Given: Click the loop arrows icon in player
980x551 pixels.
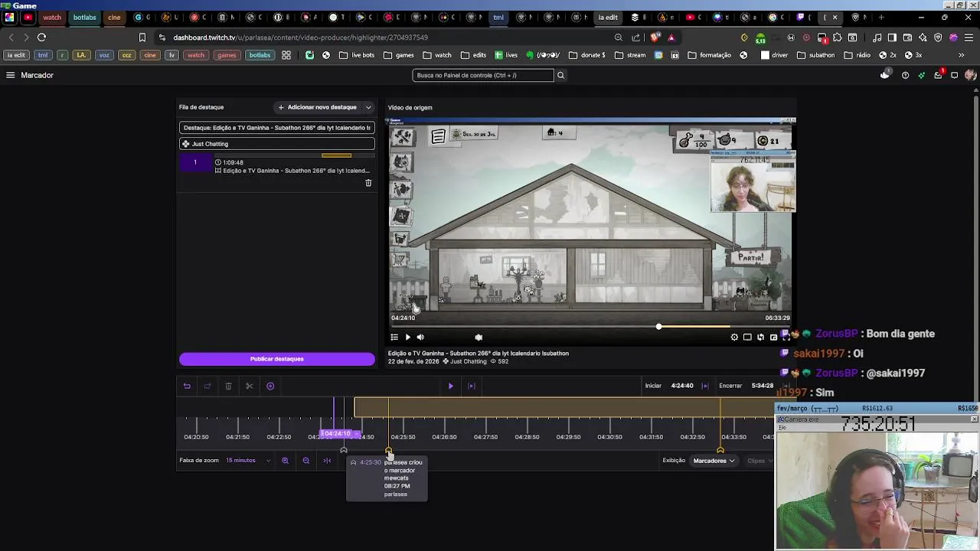Looking at the screenshot, I should click(760, 337).
